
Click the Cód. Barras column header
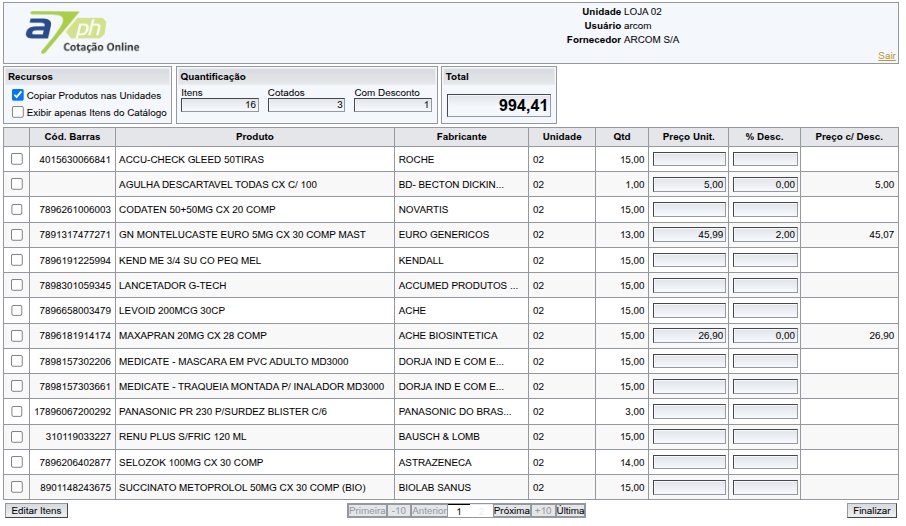[72, 136]
